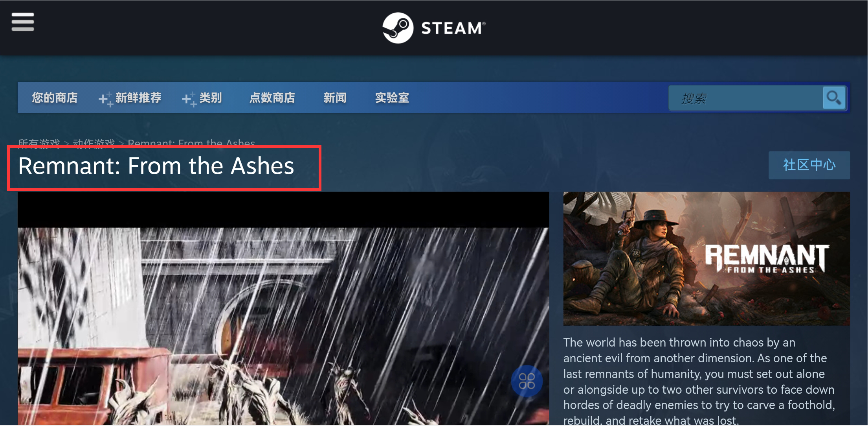
Task: Open the 您的商店 store menu
Action: (x=55, y=98)
